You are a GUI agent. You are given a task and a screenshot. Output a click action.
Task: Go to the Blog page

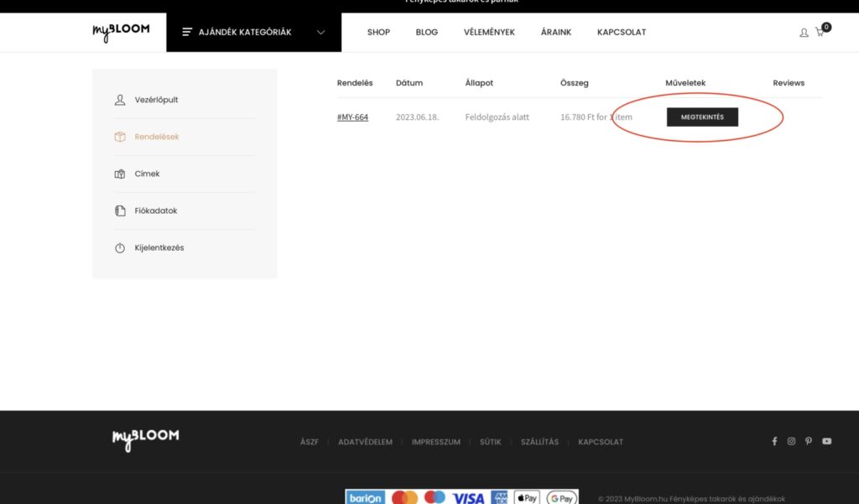coord(426,33)
